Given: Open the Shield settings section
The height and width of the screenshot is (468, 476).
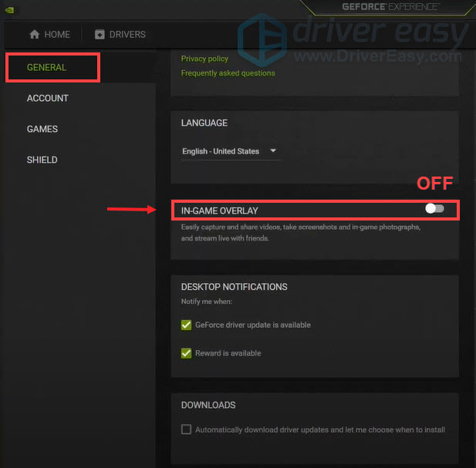Looking at the screenshot, I should [42, 160].
